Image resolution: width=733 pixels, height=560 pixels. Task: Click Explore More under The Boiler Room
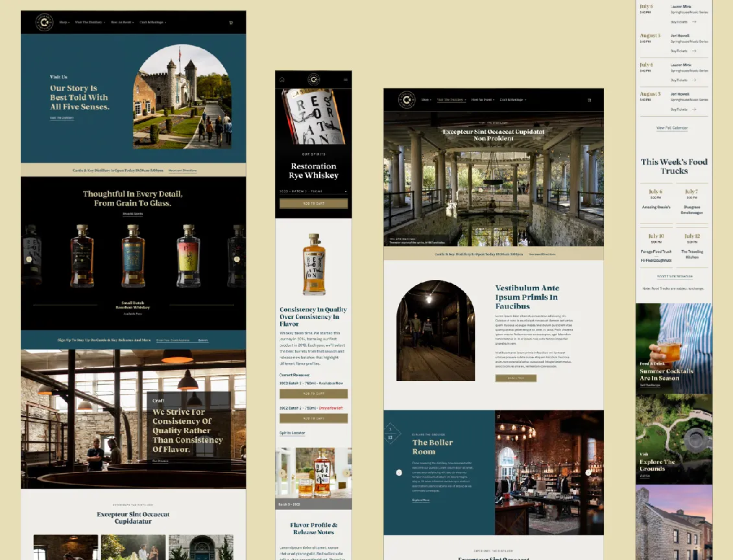point(421,500)
